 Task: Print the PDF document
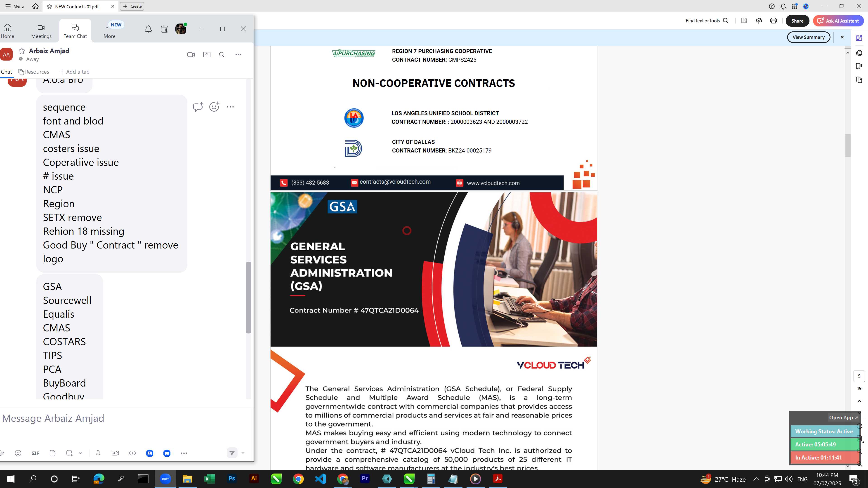tap(773, 21)
